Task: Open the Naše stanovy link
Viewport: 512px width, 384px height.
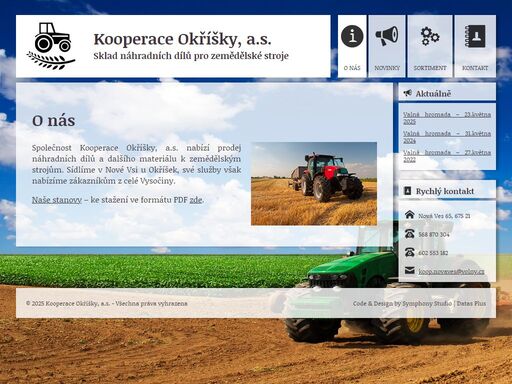Action: (x=57, y=200)
